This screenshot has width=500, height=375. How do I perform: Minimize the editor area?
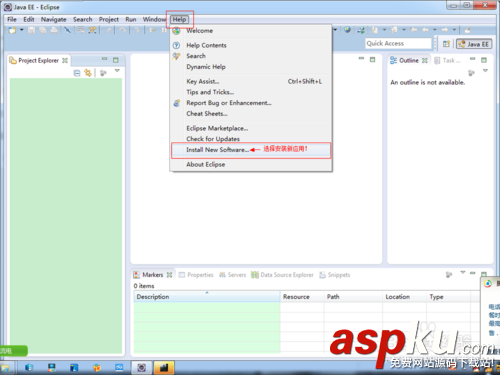(x=361, y=58)
